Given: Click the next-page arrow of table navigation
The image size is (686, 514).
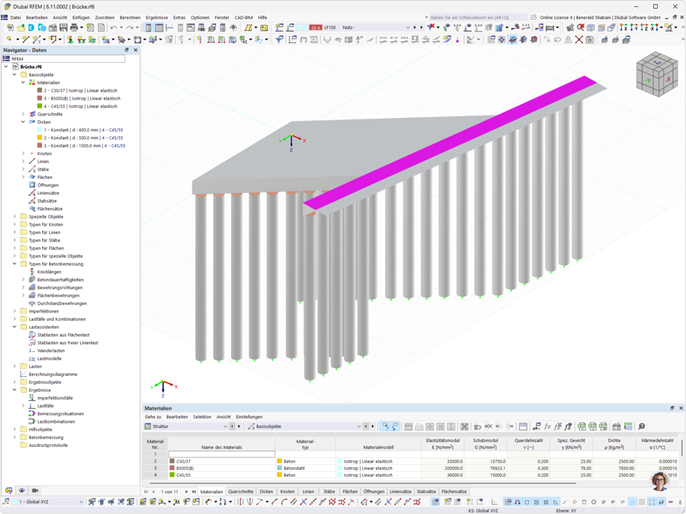Looking at the screenshot, I should point(186,492).
